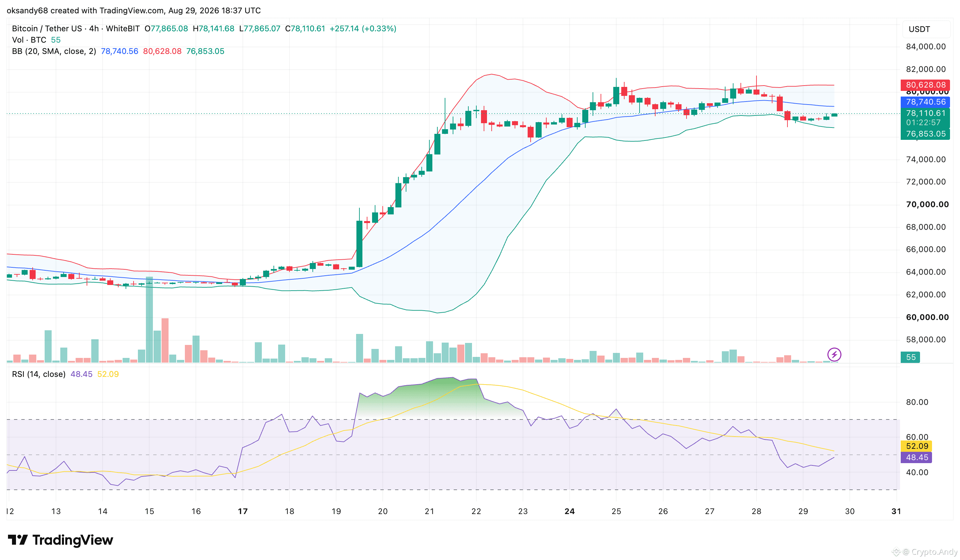This screenshot has width=960, height=560.
Task: Click date 22 on the time axis
Action: 476,511
